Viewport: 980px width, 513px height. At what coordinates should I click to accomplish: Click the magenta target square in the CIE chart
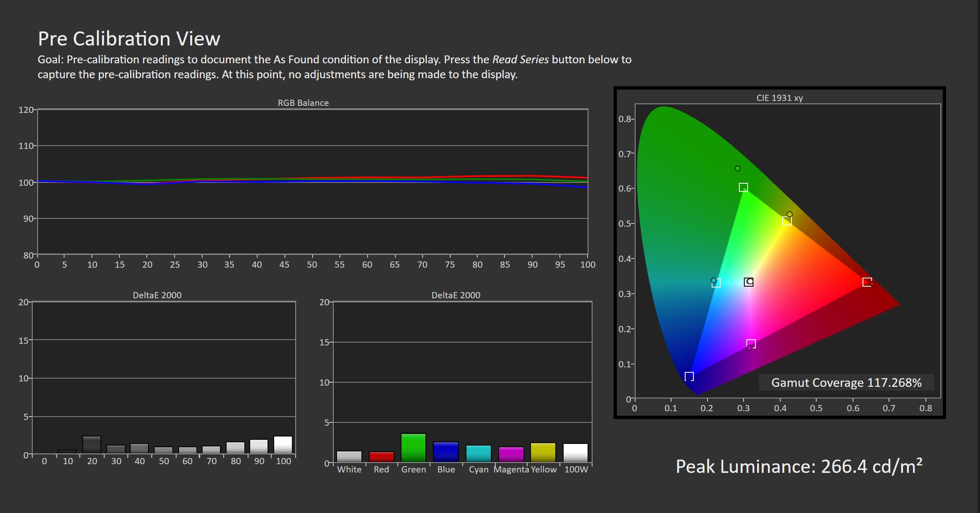(x=751, y=343)
